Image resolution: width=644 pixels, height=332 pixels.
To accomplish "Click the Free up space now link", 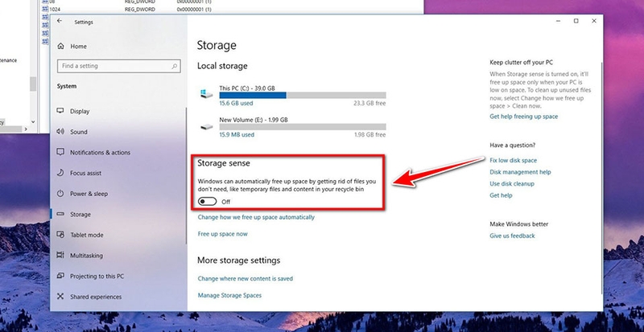I will [x=223, y=234].
